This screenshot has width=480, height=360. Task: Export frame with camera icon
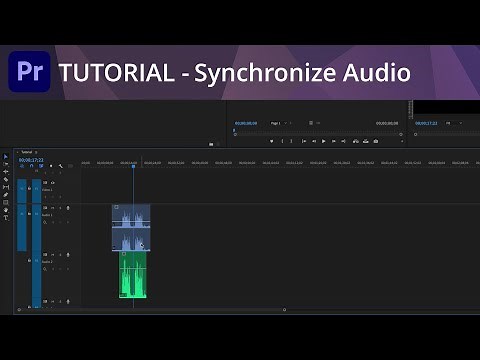click(x=376, y=141)
